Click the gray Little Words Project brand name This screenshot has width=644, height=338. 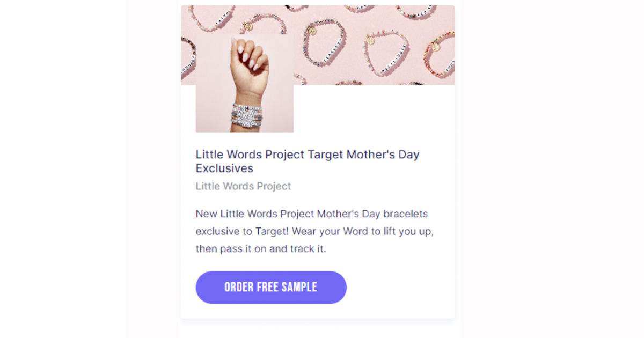243,186
